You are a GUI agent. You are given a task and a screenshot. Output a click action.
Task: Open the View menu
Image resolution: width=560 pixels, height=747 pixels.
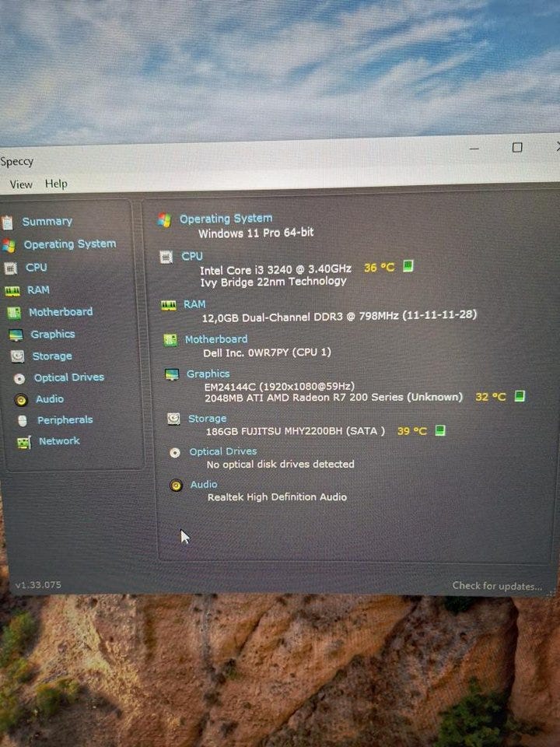tap(21, 184)
